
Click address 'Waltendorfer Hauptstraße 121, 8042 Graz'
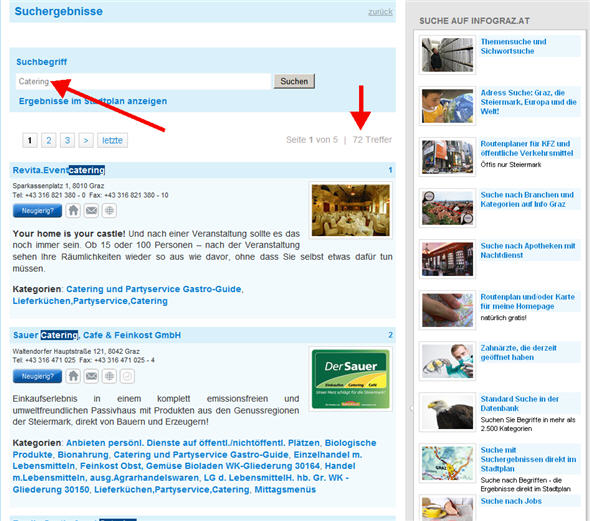pyautogui.click(x=76, y=351)
